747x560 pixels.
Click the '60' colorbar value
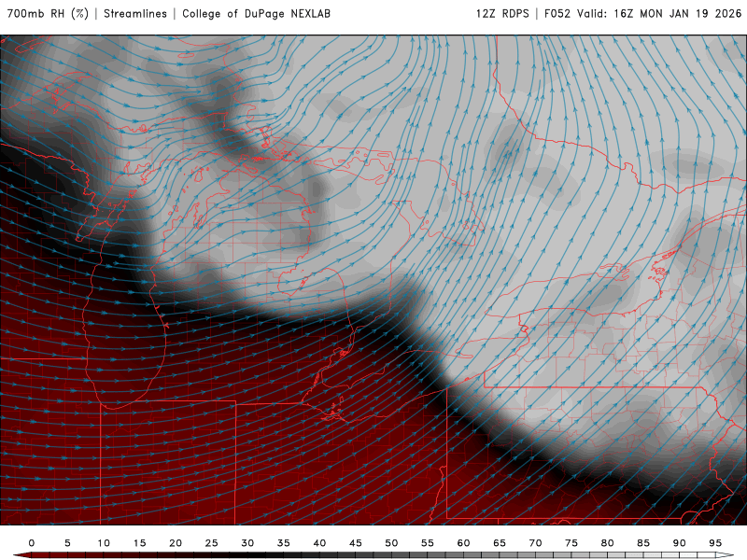pyautogui.click(x=463, y=543)
